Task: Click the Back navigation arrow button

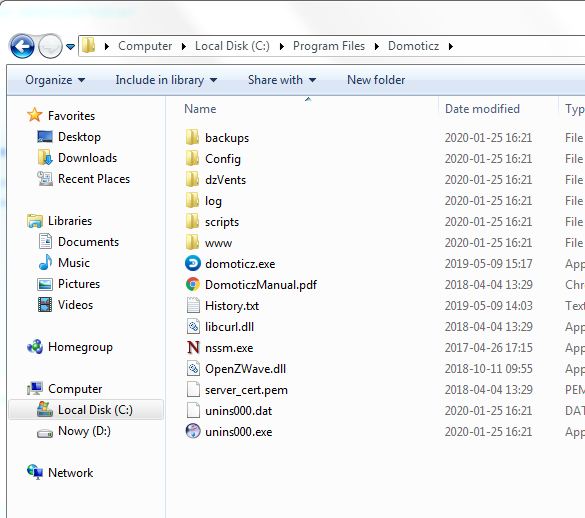Action: tap(22, 46)
